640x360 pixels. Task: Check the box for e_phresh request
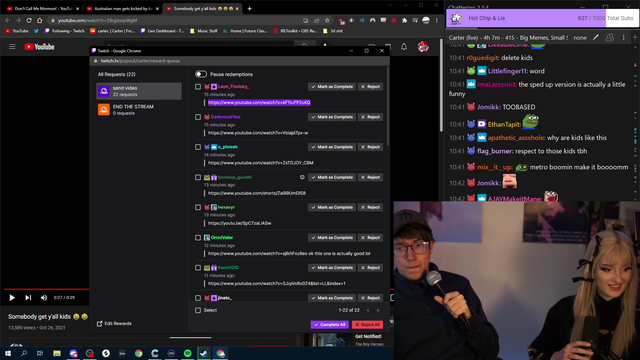tap(198, 147)
